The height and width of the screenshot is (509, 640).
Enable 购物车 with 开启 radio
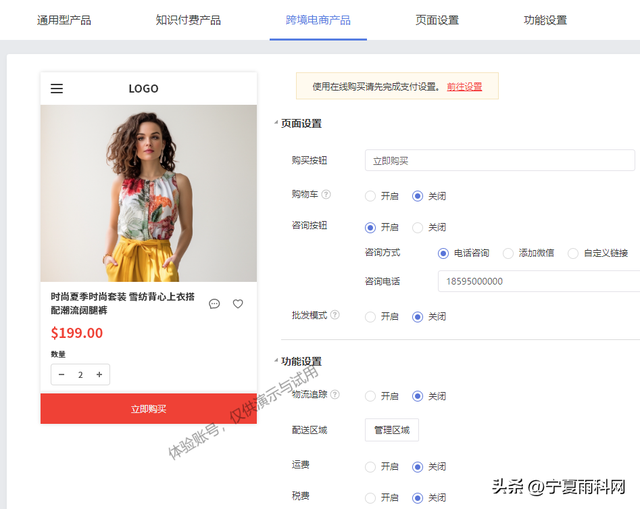coord(370,196)
